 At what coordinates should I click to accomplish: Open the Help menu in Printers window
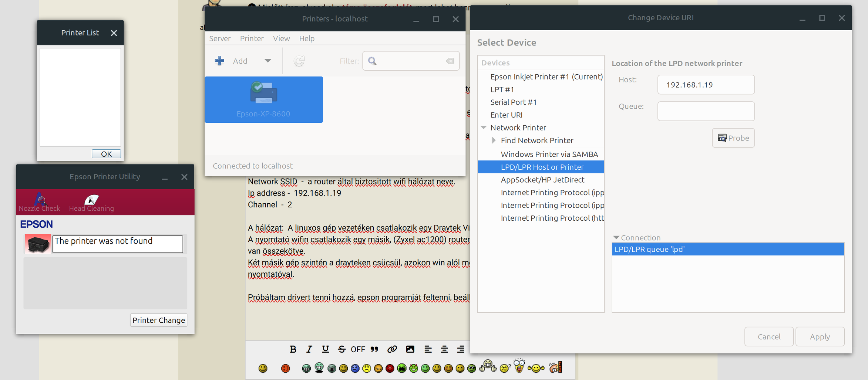coord(307,38)
